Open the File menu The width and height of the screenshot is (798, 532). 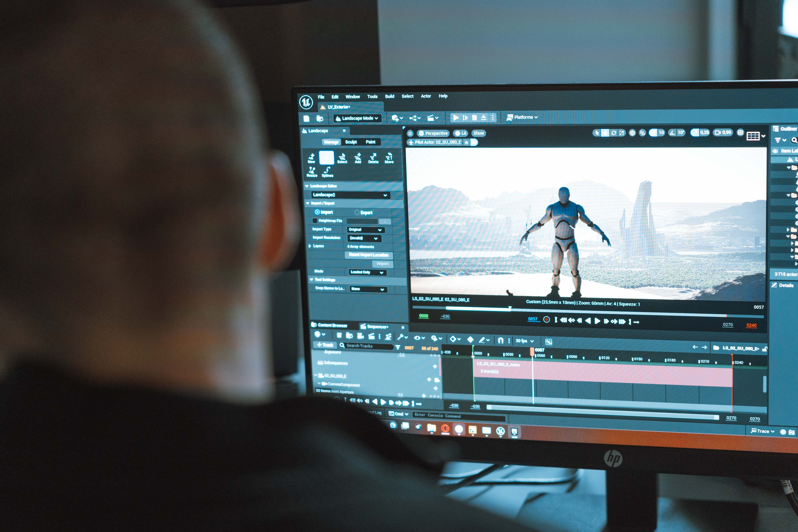(321, 97)
